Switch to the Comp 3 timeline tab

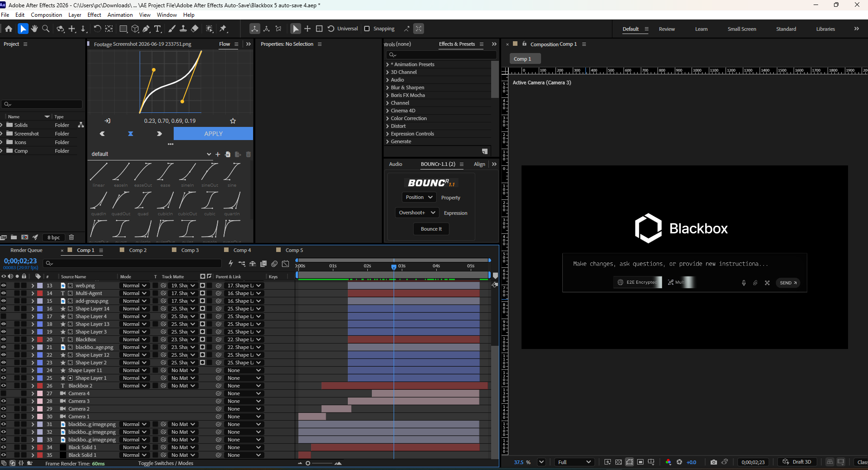pos(190,250)
